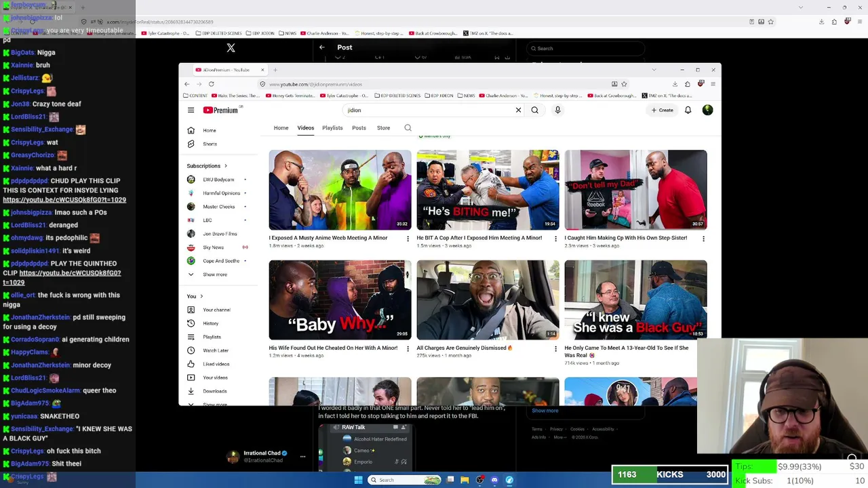The width and height of the screenshot is (868, 488).
Task: Switch to the channel Posts tab
Action: click(359, 127)
